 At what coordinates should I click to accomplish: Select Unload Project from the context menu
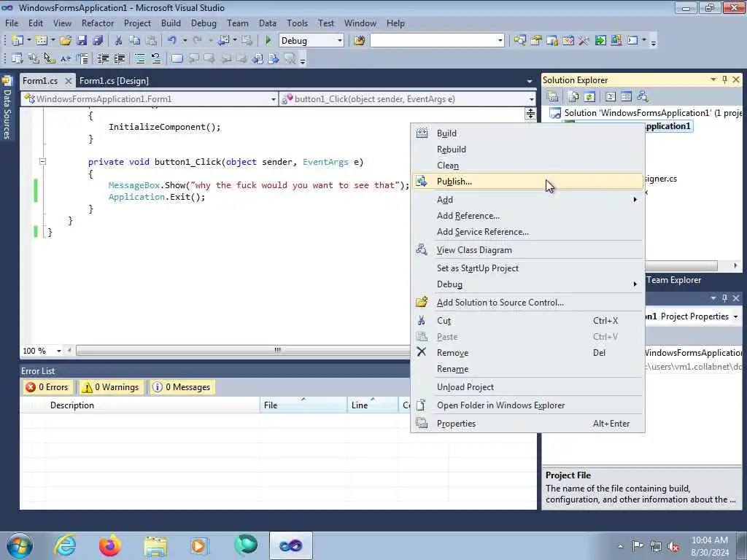pos(527,387)
